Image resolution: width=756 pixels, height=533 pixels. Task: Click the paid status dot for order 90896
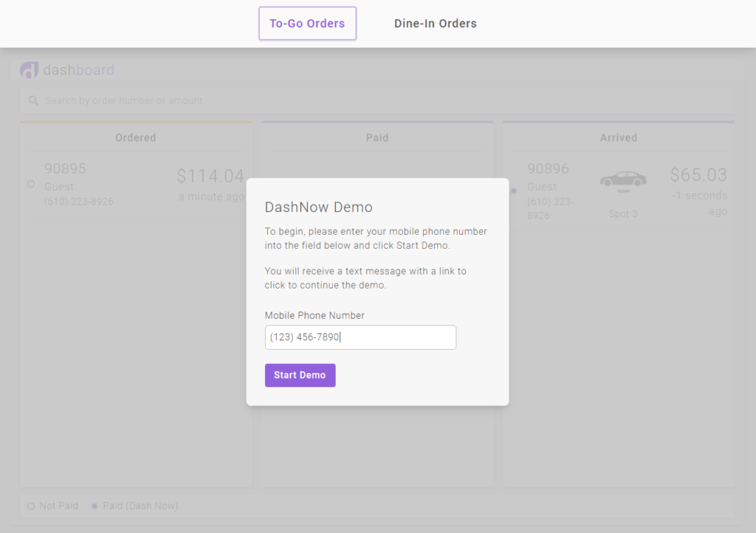514,191
